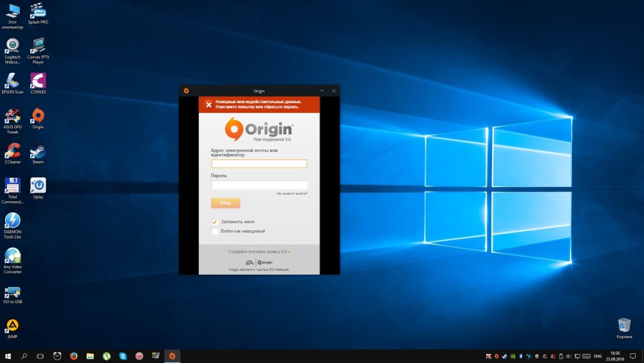Open the EPSON Scan icon
The image size is (644, 363).
point(12,83)
